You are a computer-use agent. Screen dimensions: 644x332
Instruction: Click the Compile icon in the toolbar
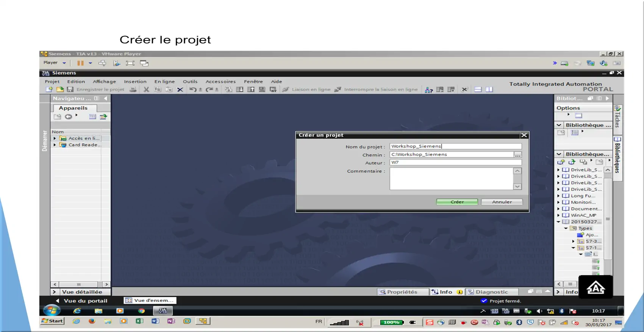point(228,89)
